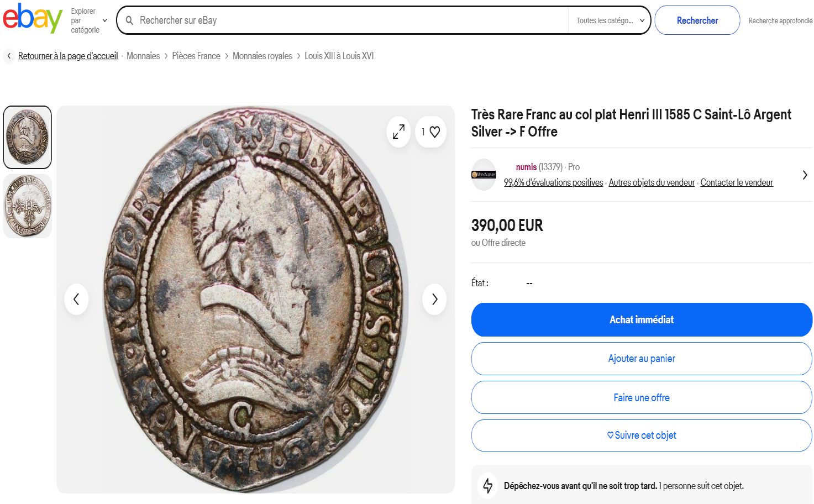Open the Toutes les catégories dropdown
This screenshot has width=814, height=504.
610,20
